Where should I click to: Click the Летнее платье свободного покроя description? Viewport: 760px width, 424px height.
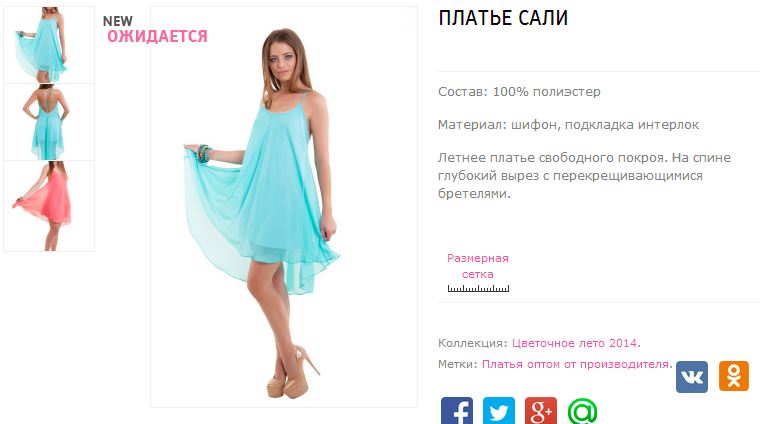584,175
